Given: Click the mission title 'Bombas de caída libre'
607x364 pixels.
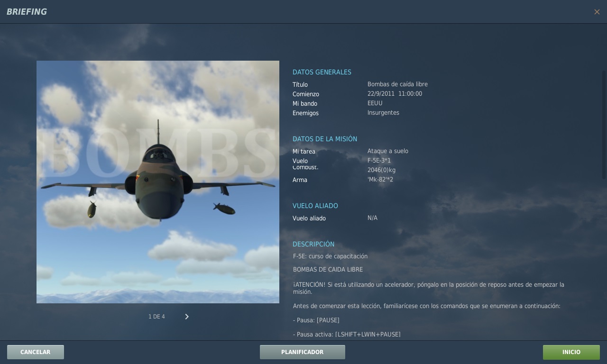Looking at the screenshot, I should pos(397,84).
